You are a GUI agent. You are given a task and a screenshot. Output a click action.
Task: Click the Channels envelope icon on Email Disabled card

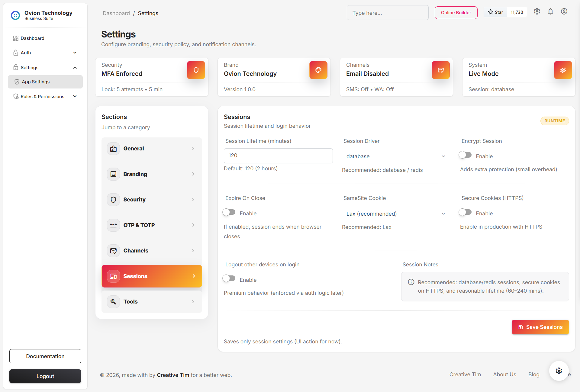click(x=441, y=70)
